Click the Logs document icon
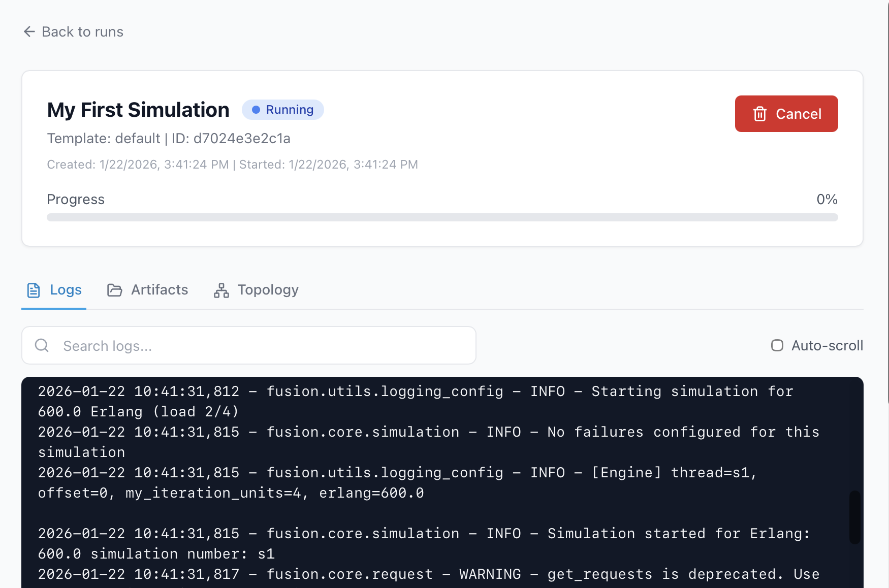Image resolution: width=889 pixels, height=588 pixels. [x=34, y=290]
